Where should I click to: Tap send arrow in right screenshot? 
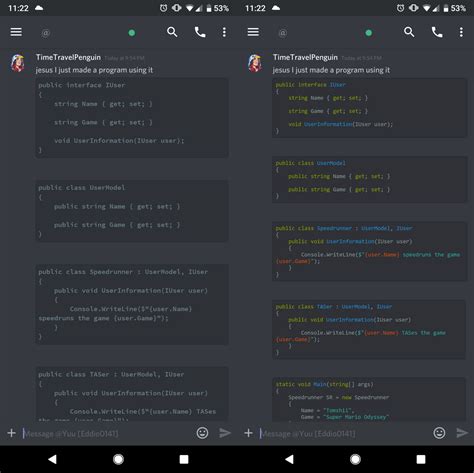[x=462, y=433]
